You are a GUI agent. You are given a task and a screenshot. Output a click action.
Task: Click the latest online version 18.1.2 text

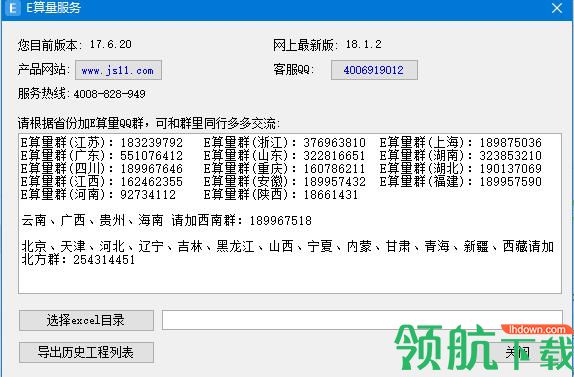(x=364, y=44)
